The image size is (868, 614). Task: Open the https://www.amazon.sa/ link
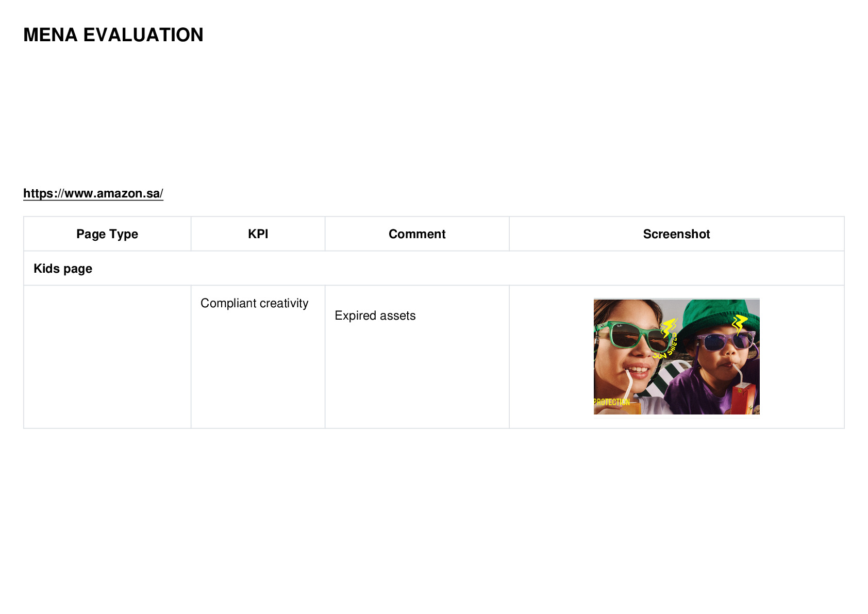[93, 193]
